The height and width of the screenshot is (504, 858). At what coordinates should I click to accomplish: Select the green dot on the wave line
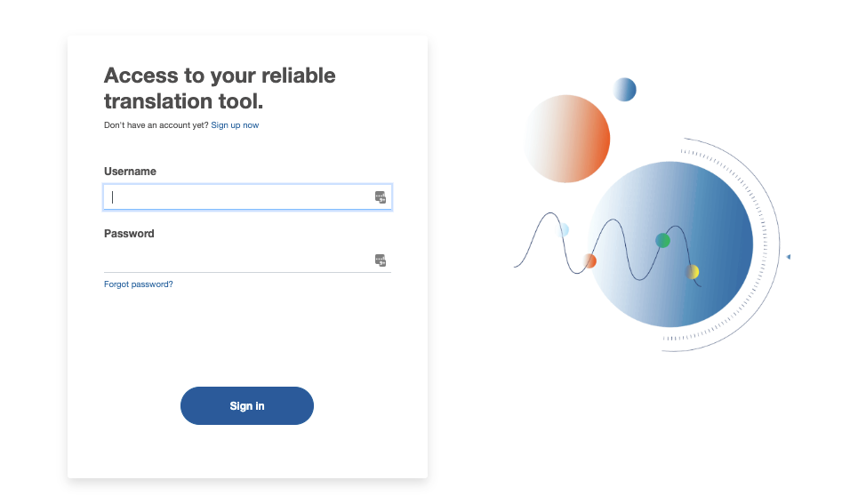(x=662, y=240)
